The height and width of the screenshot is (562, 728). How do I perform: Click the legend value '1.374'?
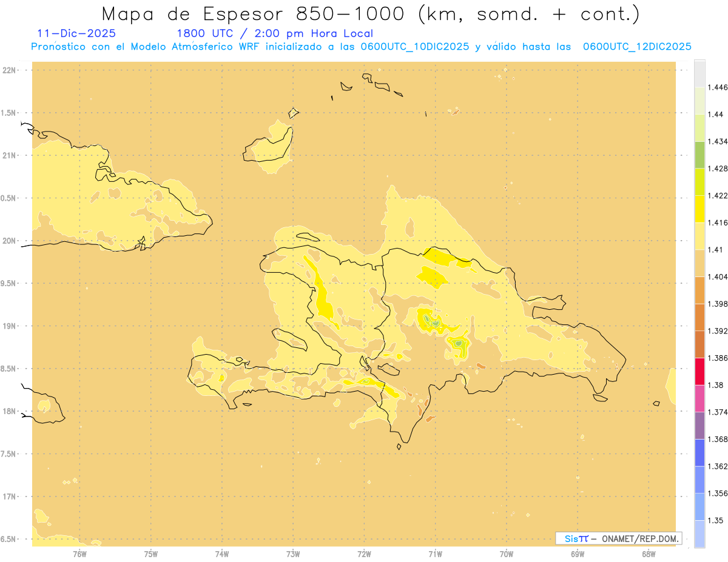718,412
